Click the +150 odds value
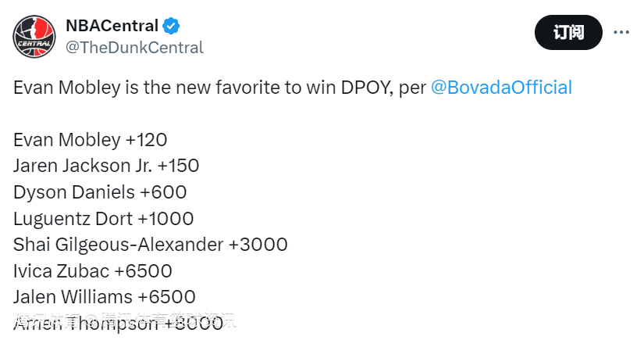644x340 pixels. [x=178, y=166]
